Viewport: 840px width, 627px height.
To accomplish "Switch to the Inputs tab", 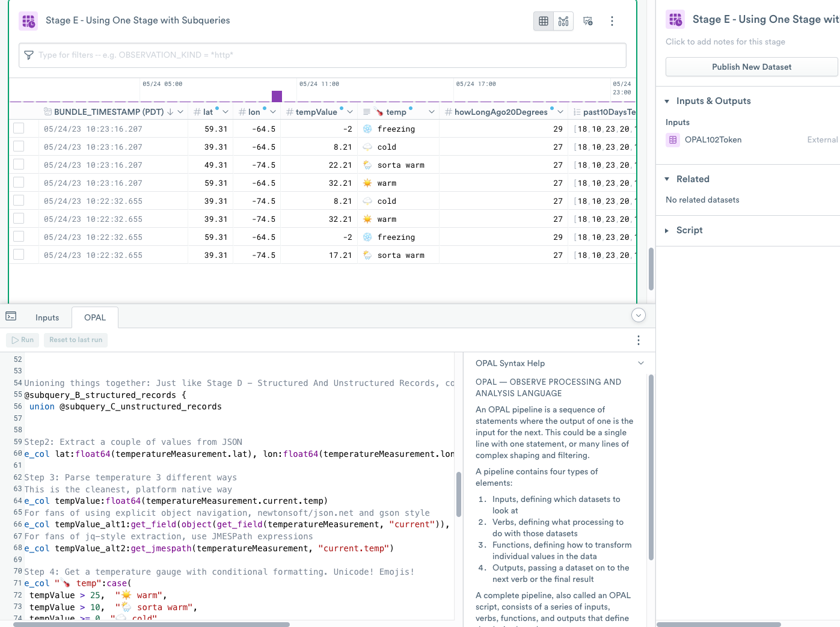I will click(x=47, y=317).
